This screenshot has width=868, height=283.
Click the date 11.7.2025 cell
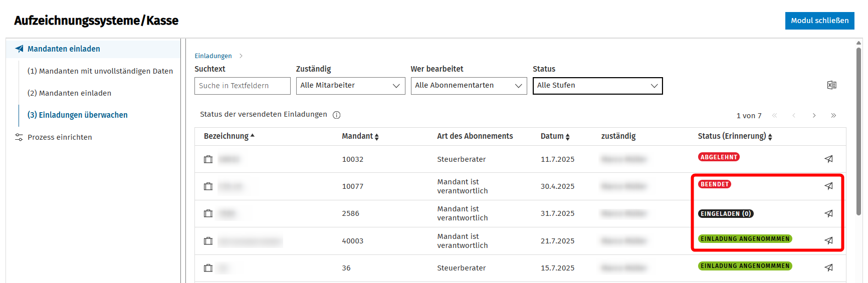coord(557,159)
